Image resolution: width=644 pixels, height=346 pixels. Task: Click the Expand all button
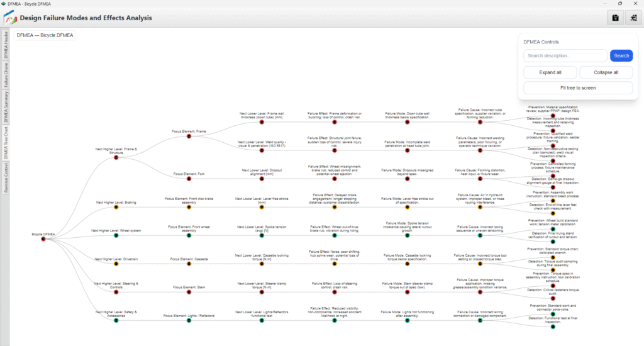point(550,72)
